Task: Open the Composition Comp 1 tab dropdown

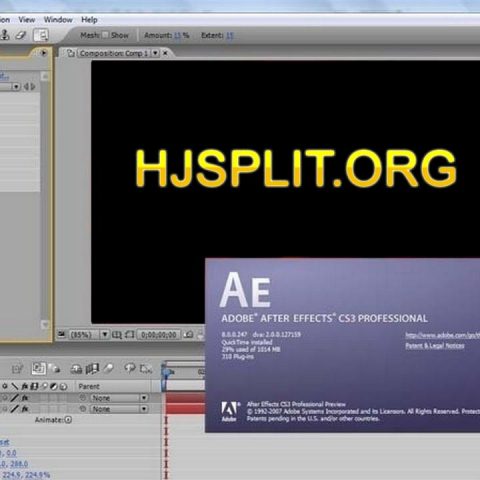Action: (155, 53)
